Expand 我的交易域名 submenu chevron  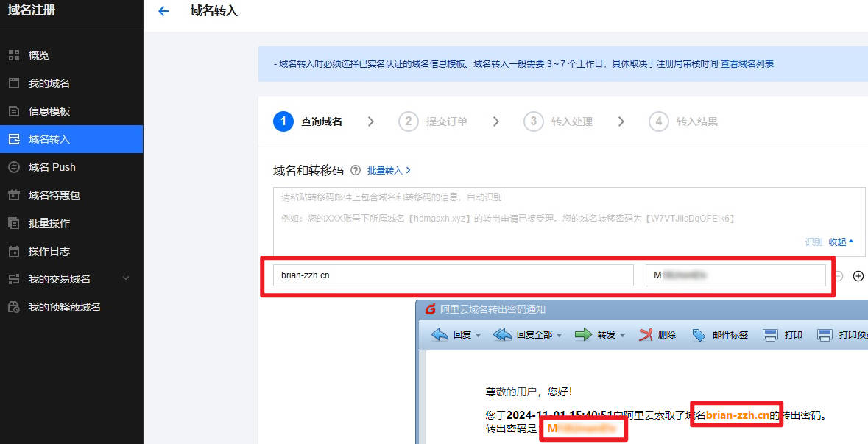[x=126, y=278]
